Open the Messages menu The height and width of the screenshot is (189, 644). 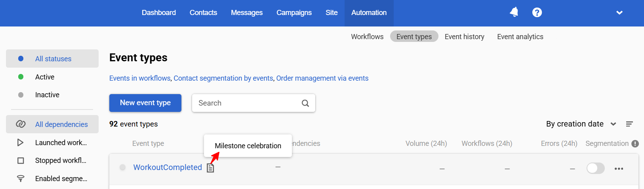[x=247, y=13]
